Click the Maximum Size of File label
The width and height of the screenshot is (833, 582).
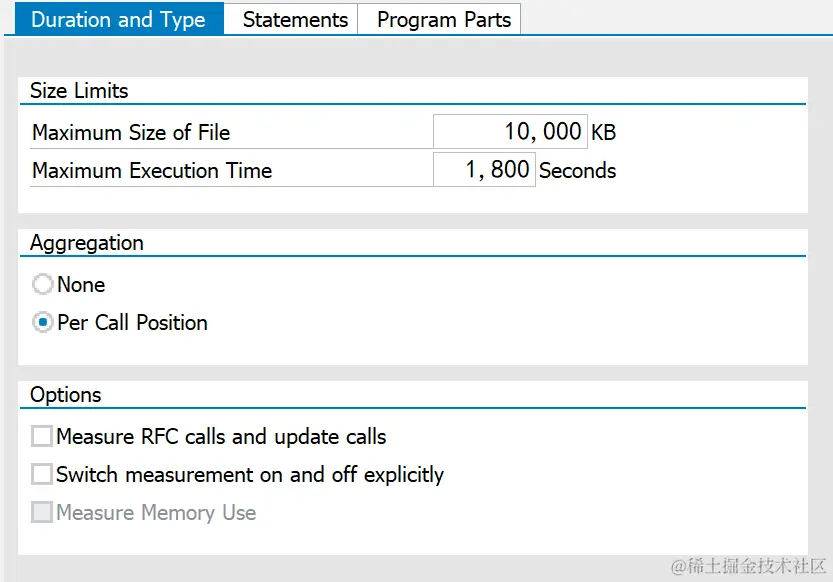[x=131, y=133]
